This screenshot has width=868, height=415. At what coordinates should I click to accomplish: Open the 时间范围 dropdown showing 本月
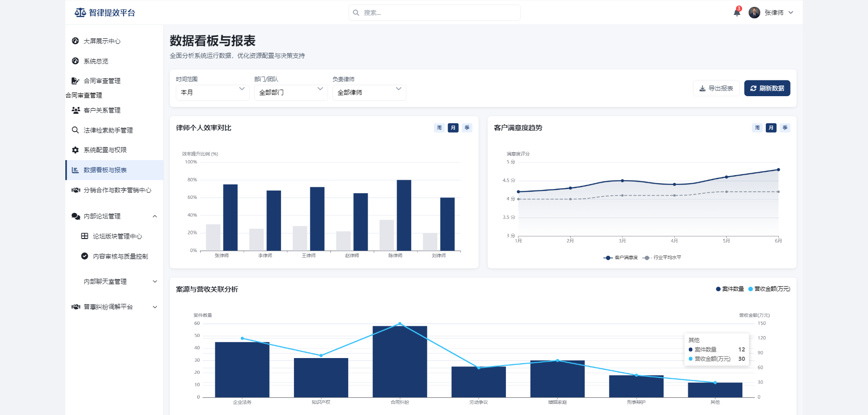(212, 92)
